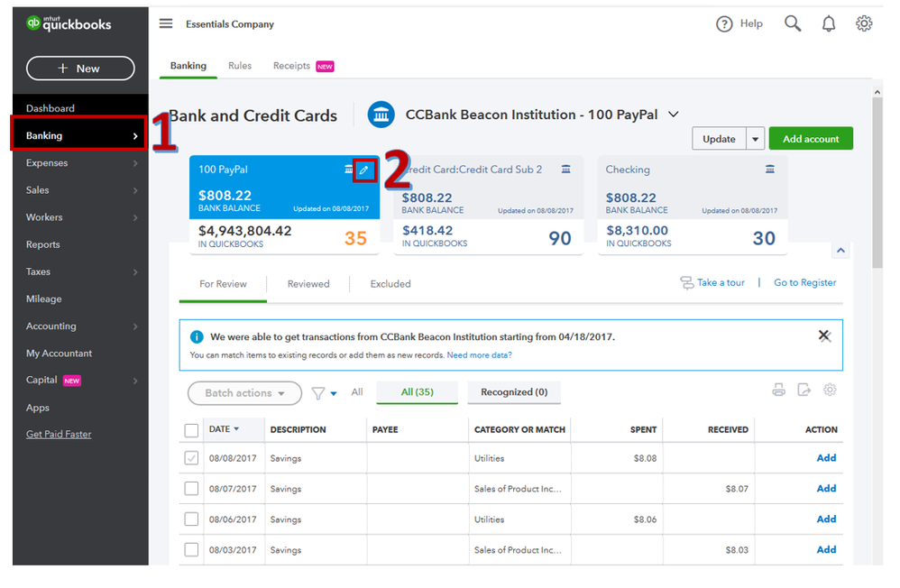This screenshot has height=588, width=900.
Task: Open the Excluded tab
Action: (x=390, y=284)
